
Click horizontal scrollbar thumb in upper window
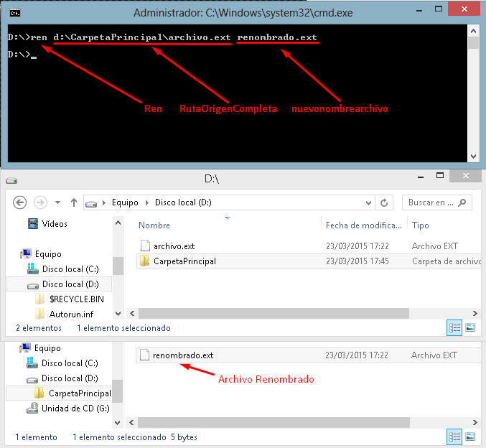274,314
